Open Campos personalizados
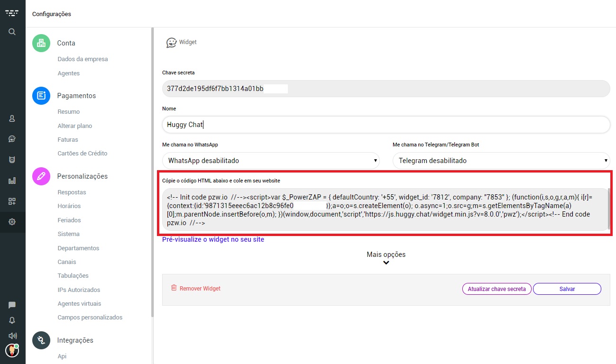616x364 pixels. 90,318
